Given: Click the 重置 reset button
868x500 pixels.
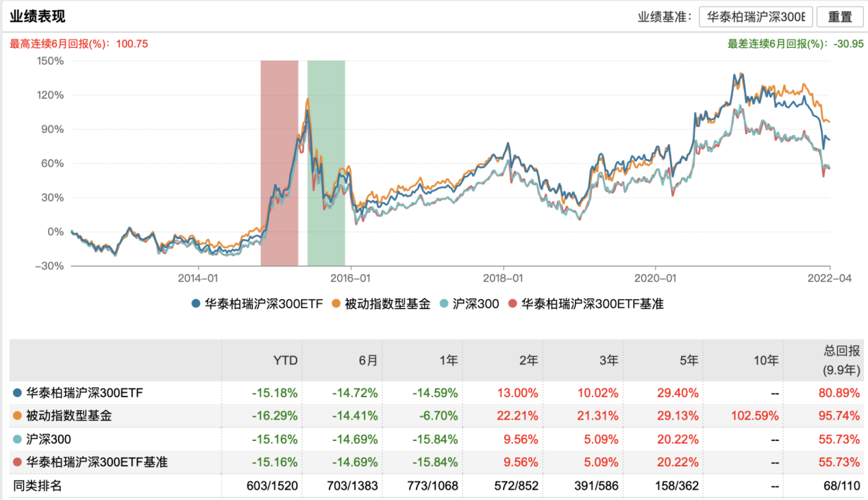Looking at the screenshot, I should (x=840, y=17).
